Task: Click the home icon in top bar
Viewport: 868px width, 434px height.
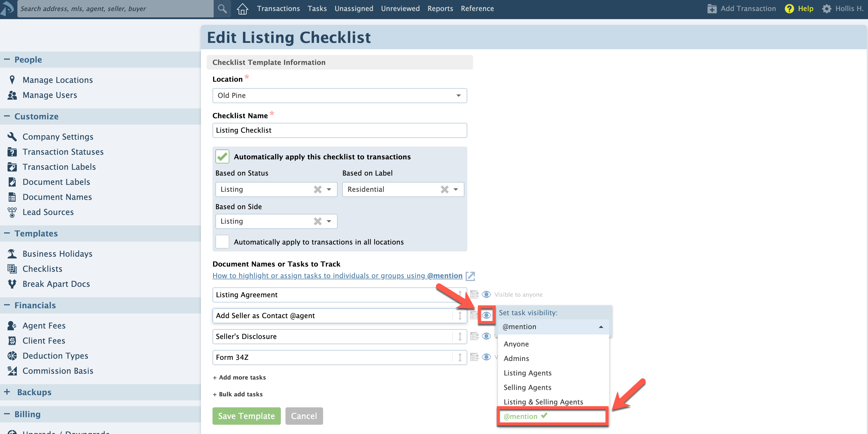Action: [242, 9]
